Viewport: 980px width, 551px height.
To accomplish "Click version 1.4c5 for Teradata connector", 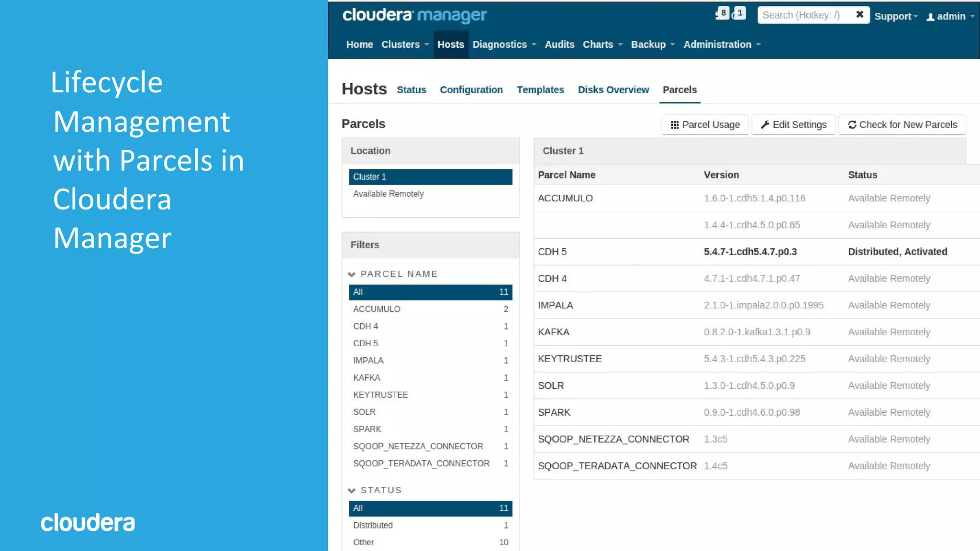I will (x=715, y=466).
